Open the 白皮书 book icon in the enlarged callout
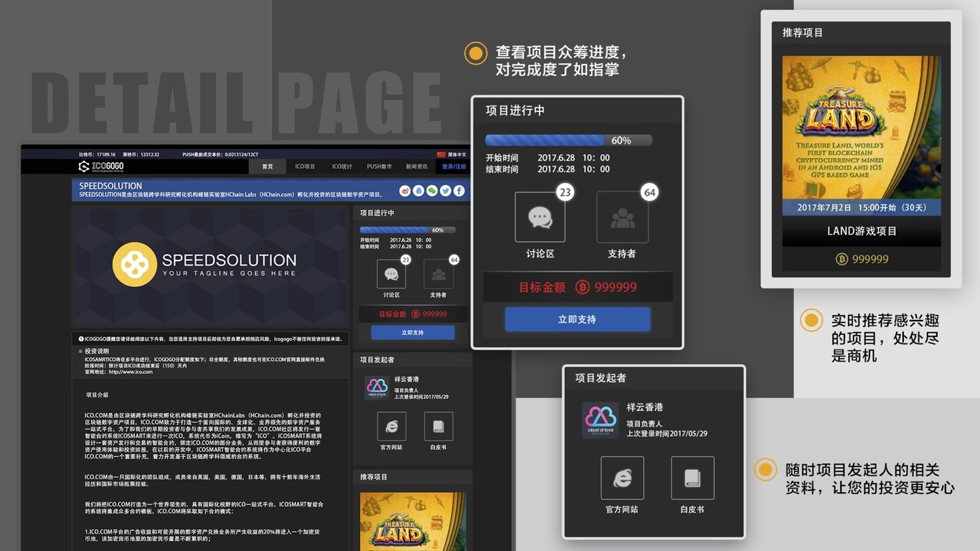Image resolution: width=980 pixels, height=551 pixels. point(692,478)
